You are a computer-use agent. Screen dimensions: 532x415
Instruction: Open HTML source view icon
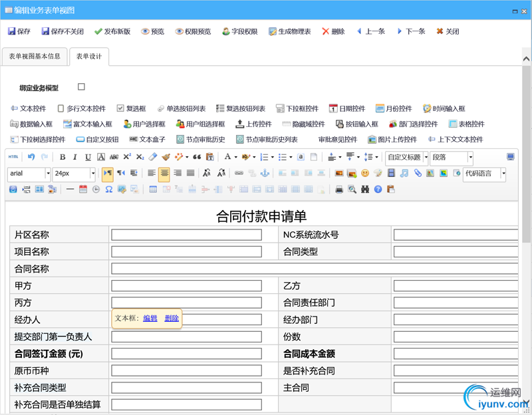[13, 157]
